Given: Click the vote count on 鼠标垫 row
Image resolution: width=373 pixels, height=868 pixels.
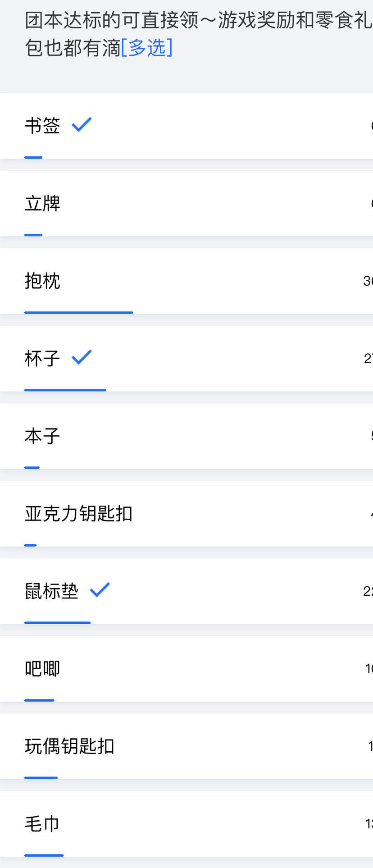Looking at the screenshot, I should point(368,591).
